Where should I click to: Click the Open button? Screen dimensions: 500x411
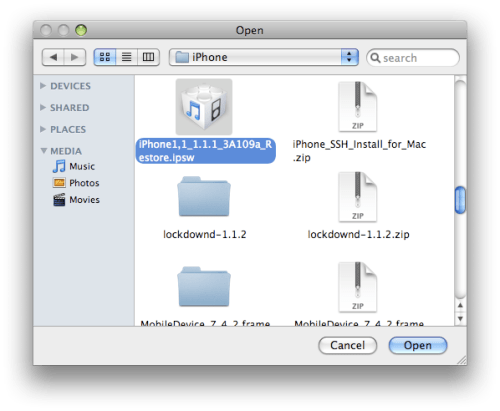(x=418, y=345)
